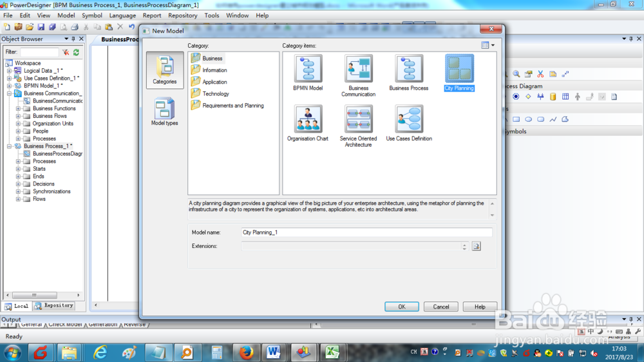The height and width of the screenshot is (362, 644).
Task: Open the Object Browser panel options arrow
Action: pos(66,39)
